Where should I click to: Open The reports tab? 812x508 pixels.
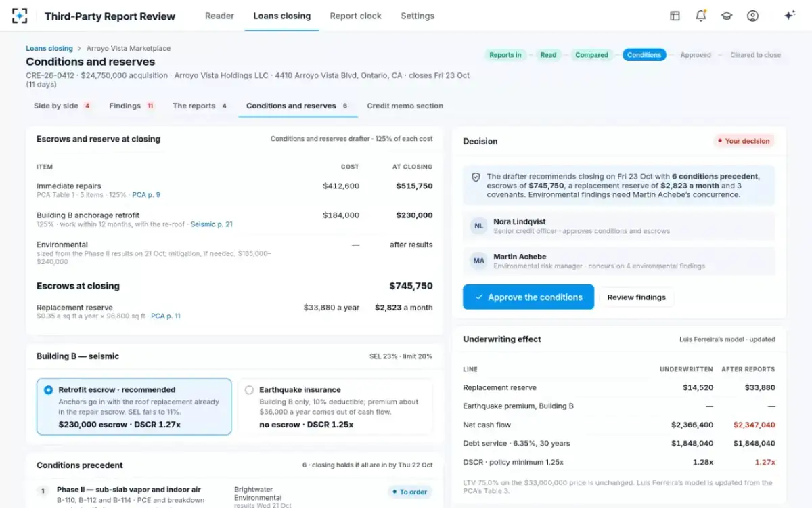[200, 106]
